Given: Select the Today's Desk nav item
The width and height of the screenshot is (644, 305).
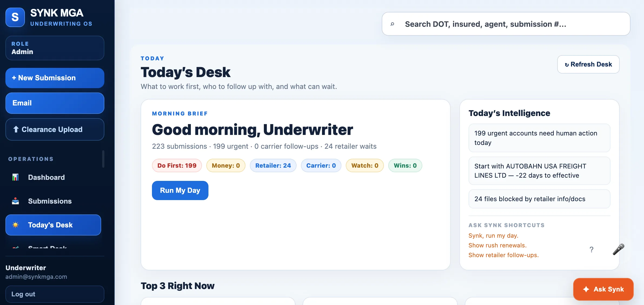Looking at the screenshot, I should [53, 225].
